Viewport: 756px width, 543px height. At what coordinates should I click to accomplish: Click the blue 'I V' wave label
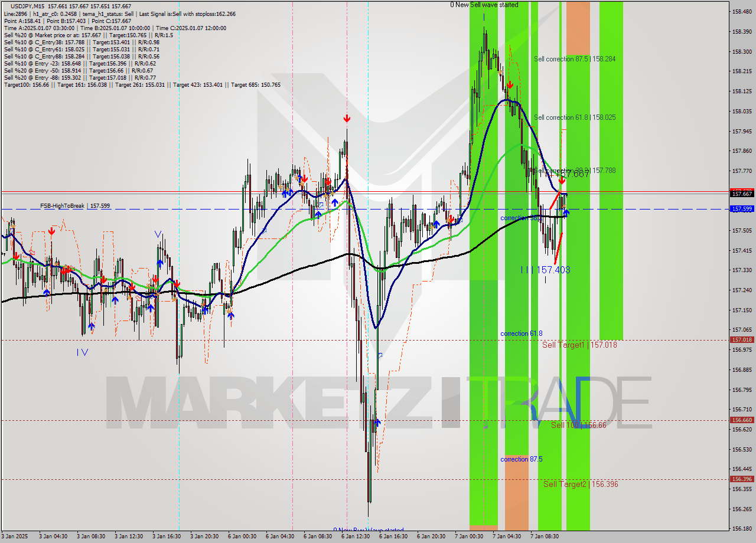(x=83, y=352)
